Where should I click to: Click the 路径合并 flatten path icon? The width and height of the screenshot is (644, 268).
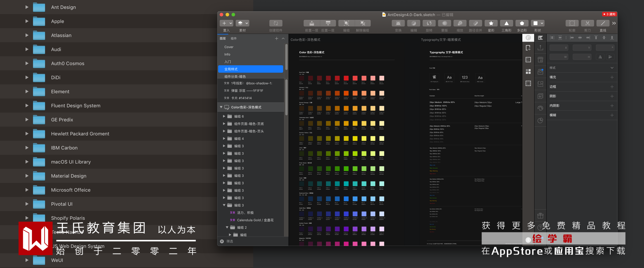[x=475, y=23]
